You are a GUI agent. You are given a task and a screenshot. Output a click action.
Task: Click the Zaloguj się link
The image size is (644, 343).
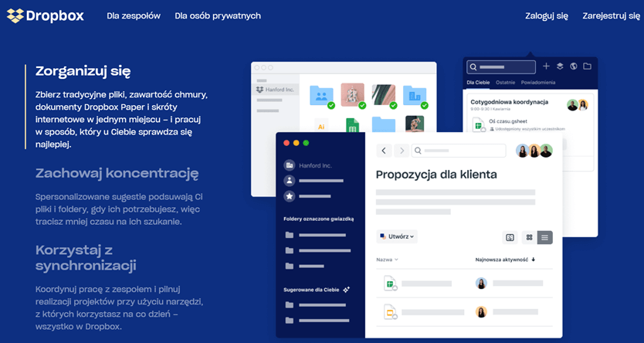click(547, 16)
